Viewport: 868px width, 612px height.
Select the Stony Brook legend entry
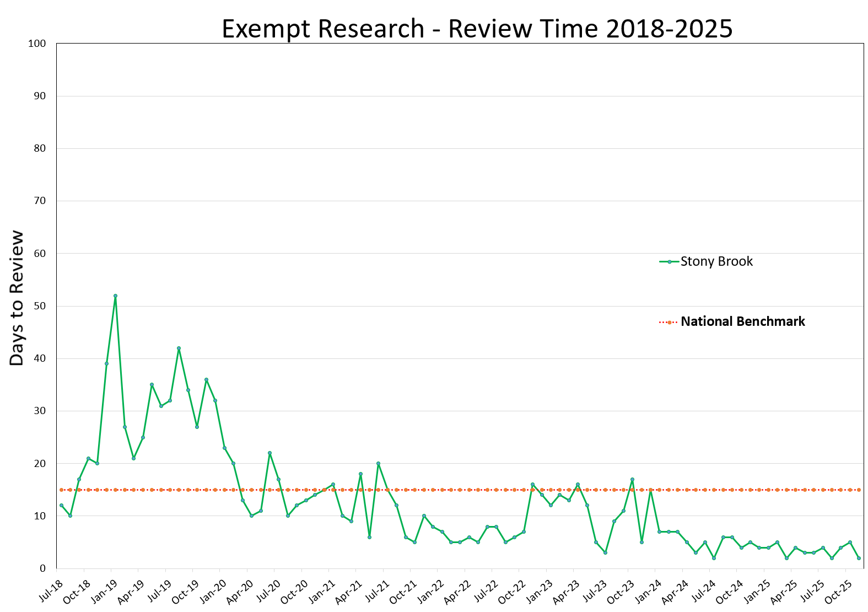click(706, 261)
